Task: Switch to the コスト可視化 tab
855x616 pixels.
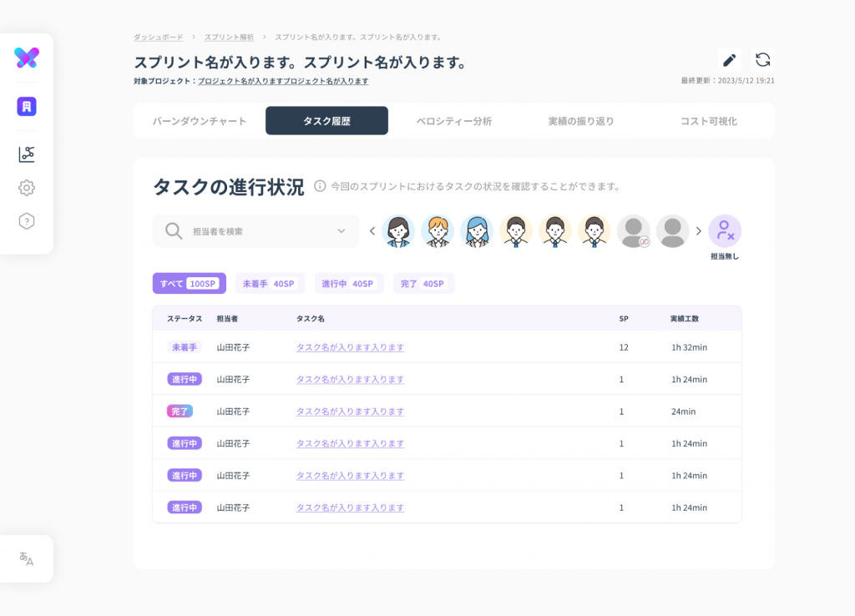Action: pos(708,121)
